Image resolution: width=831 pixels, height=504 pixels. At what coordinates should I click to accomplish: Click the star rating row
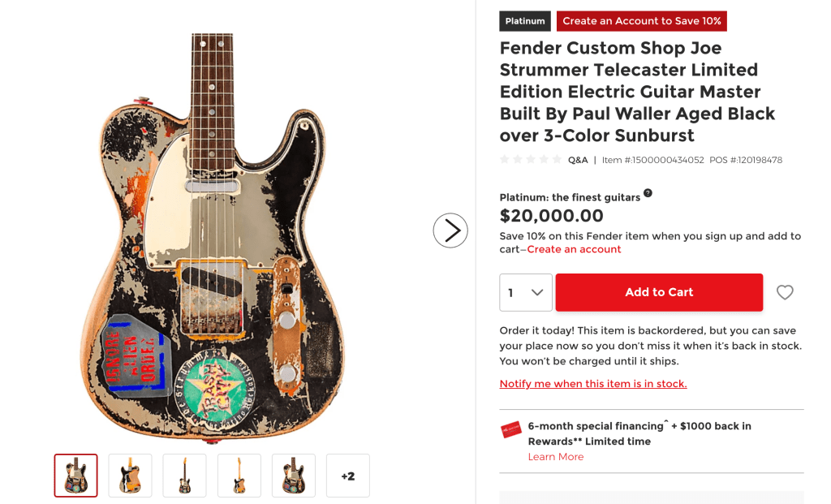(531, 160)
